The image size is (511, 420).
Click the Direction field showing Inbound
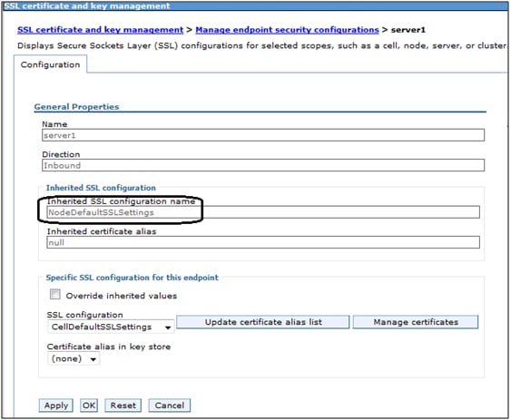pyautogui.click(x=263, y=165)
